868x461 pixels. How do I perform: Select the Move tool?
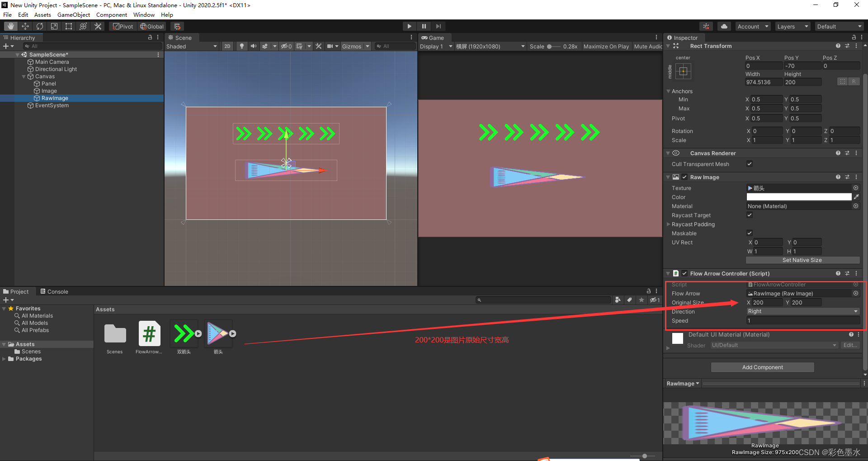pyautogui.click(x=25, y=26)
